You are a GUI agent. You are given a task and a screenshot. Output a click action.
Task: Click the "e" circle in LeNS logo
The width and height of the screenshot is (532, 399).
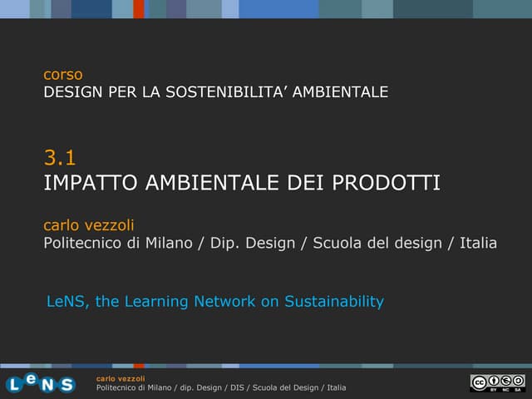pos(32,378)
